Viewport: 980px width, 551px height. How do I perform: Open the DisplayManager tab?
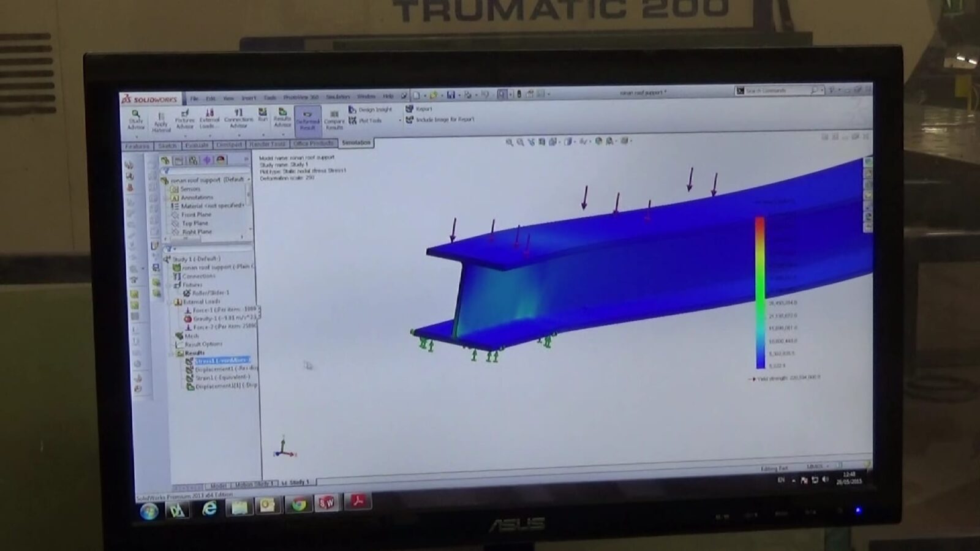coord(221,160)
